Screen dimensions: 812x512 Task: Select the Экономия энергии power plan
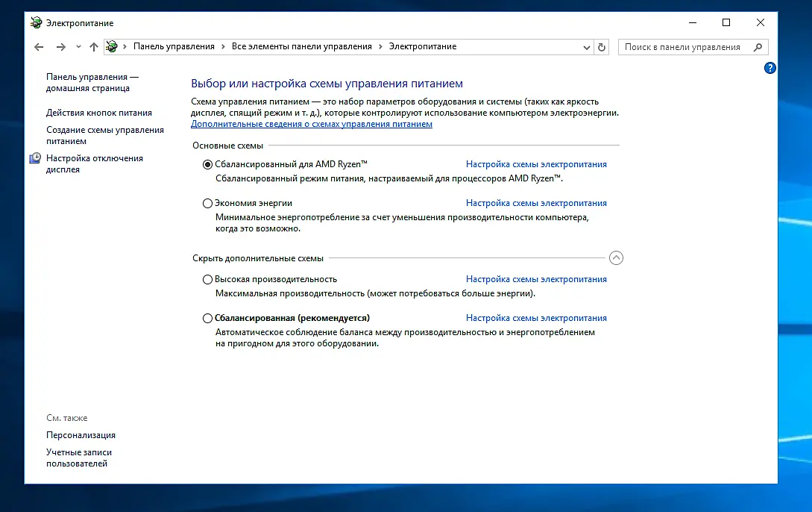[208, 203]
